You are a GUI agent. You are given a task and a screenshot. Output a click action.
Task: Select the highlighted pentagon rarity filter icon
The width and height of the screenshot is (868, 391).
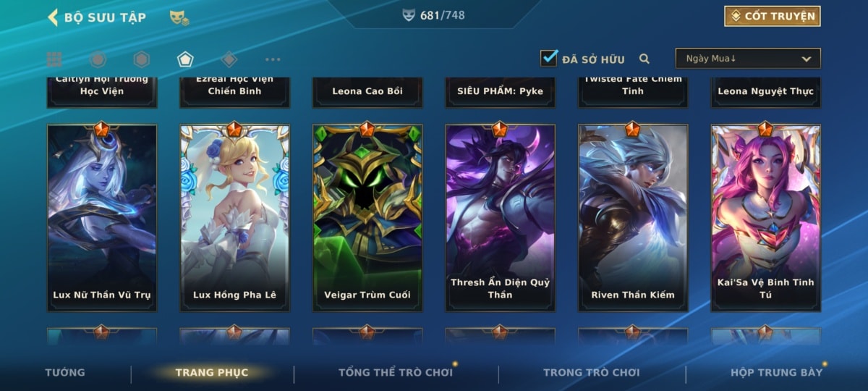(185, 59)
